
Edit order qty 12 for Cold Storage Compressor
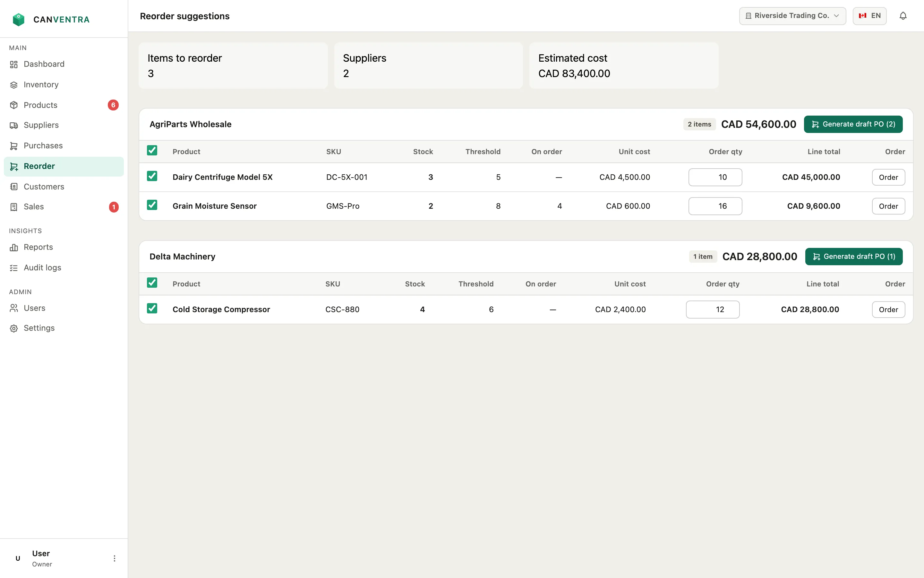pos(713,310)
